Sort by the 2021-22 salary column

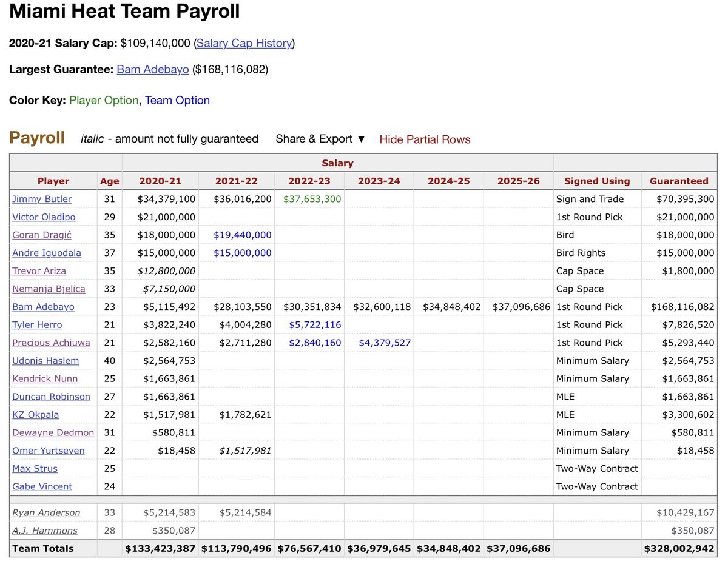pyautogui.click(x=236, y=181)
